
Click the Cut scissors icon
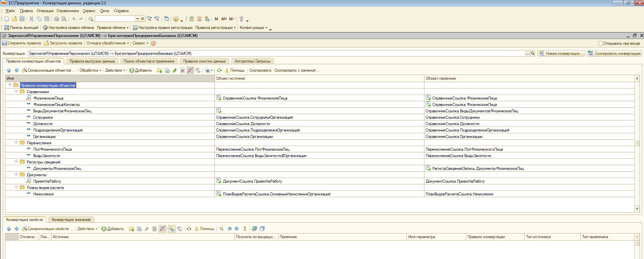coord(31,19)
